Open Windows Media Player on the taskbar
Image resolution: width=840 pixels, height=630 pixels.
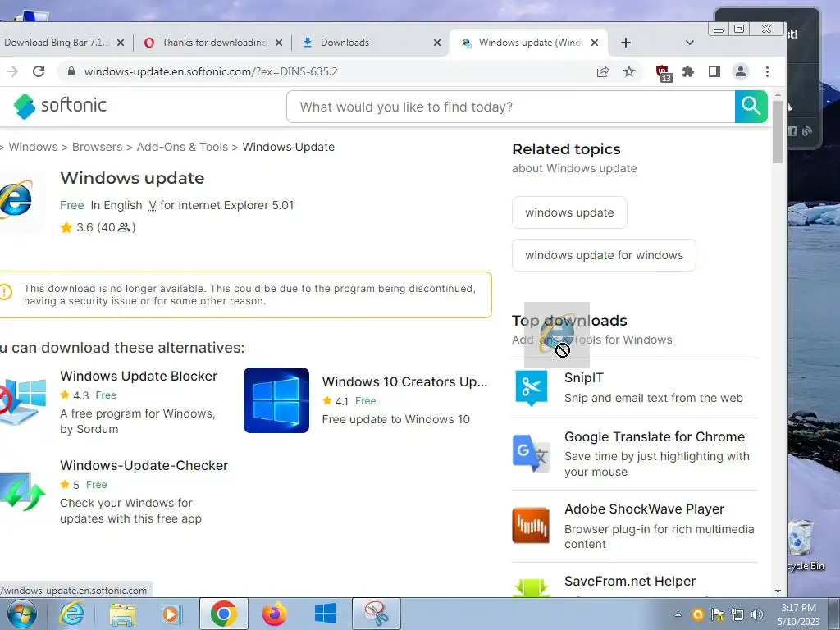(x=172, y=614)
